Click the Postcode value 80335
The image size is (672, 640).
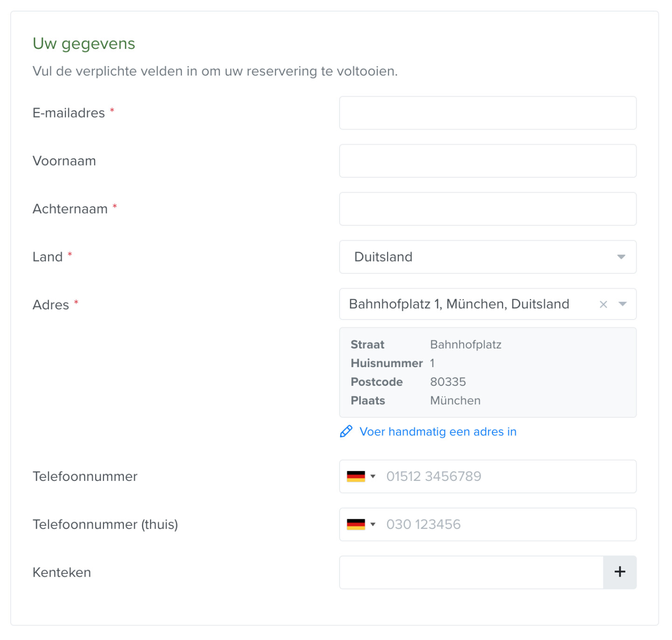(x=448, y=382)
